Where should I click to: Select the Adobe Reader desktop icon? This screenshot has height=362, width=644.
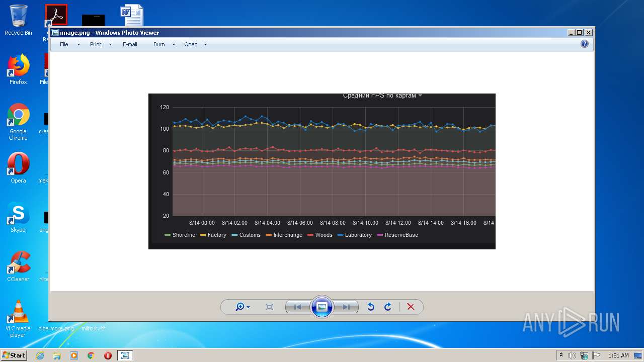click(x=56, y=15)
